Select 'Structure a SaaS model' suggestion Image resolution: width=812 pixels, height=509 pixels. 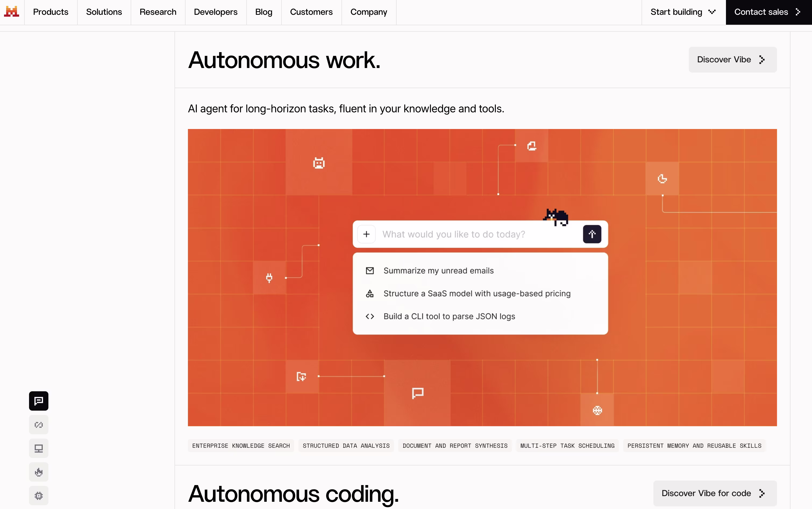pos(480,293)
